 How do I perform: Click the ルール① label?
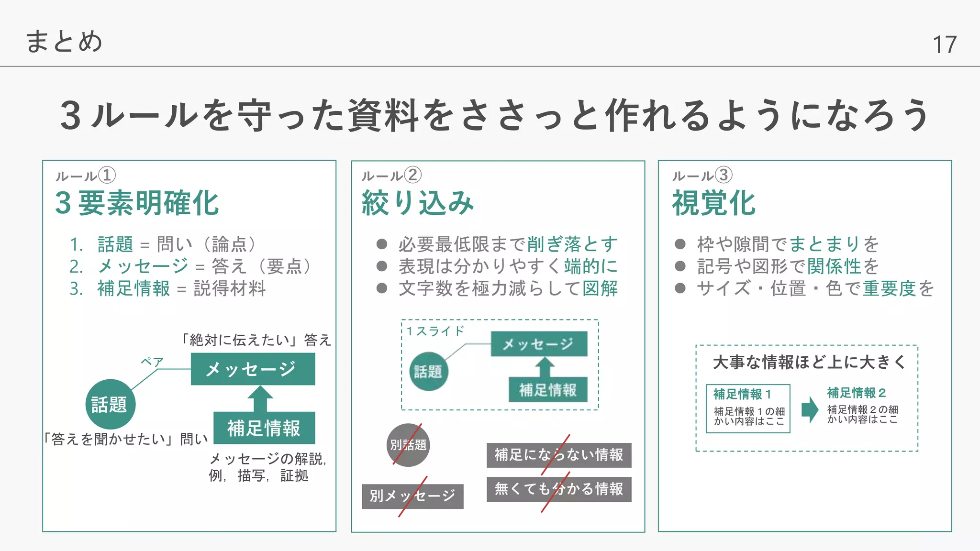[x=85, y=176]
